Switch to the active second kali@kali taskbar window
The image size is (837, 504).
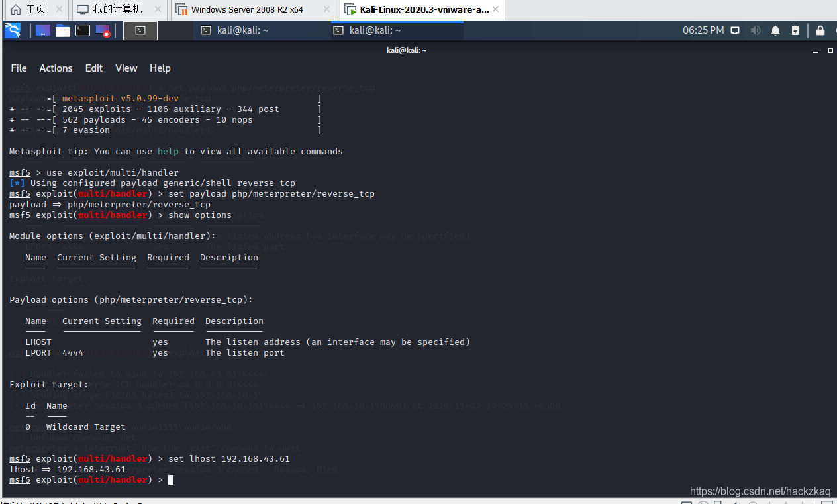(x=397, y=30)
